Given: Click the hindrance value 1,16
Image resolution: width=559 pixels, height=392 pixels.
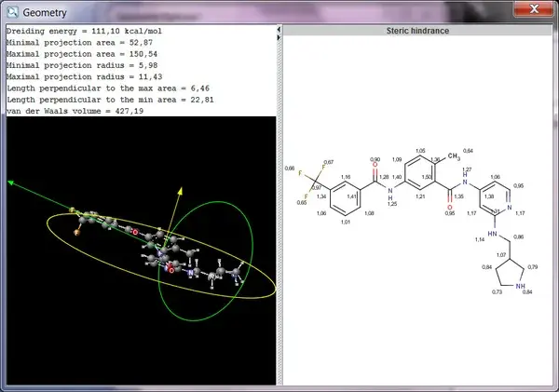Looking at the screenshot, I should 346,177.
